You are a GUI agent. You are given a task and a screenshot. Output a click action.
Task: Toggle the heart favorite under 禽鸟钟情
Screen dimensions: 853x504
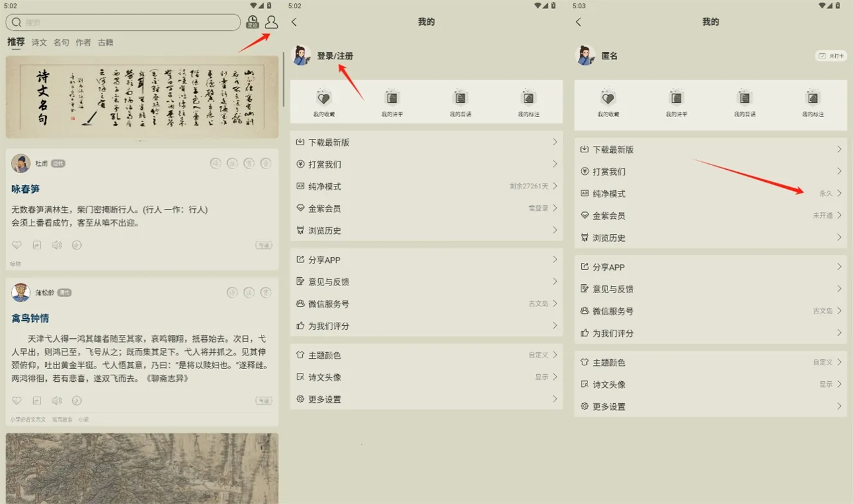[x=17, y=401]
